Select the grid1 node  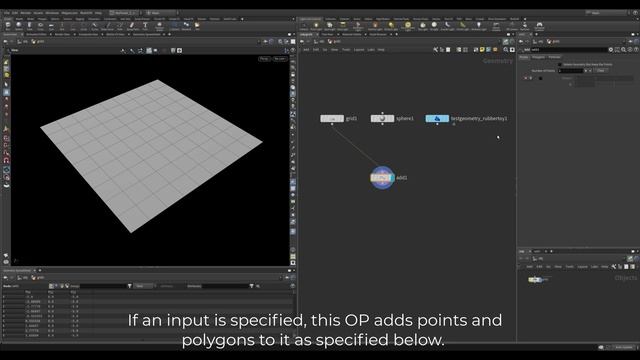click(x=332, y=118)
